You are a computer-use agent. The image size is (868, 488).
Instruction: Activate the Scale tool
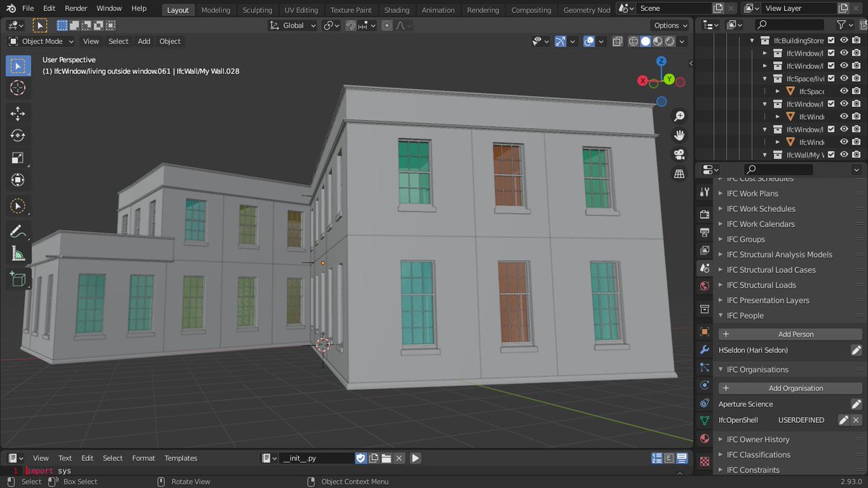[x=17, y=158]
